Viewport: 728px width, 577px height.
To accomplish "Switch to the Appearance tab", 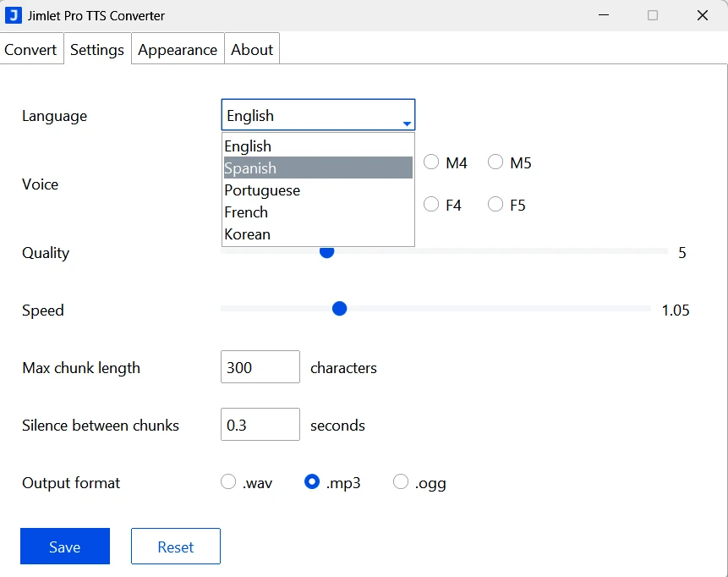I will 177,49.
